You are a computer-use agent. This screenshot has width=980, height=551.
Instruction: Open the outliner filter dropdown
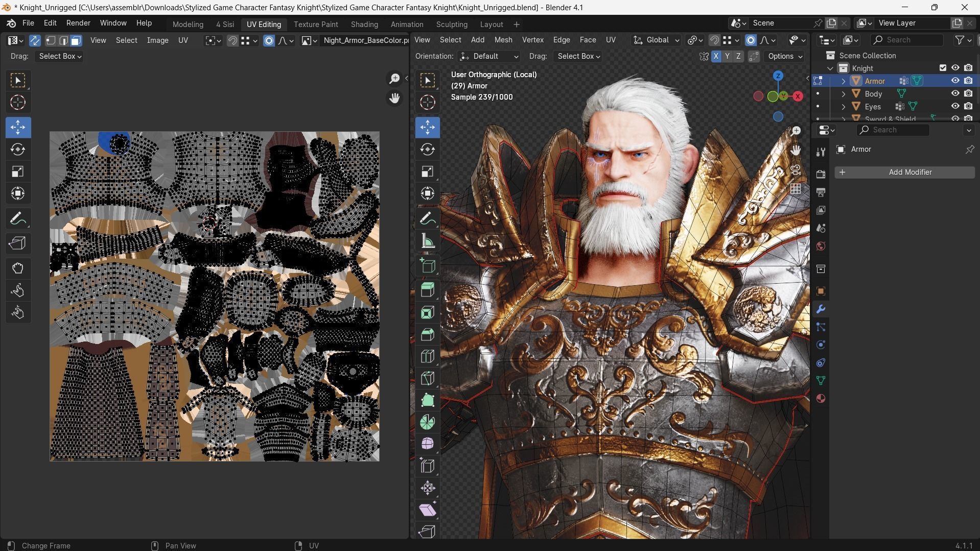click(963, 40)
